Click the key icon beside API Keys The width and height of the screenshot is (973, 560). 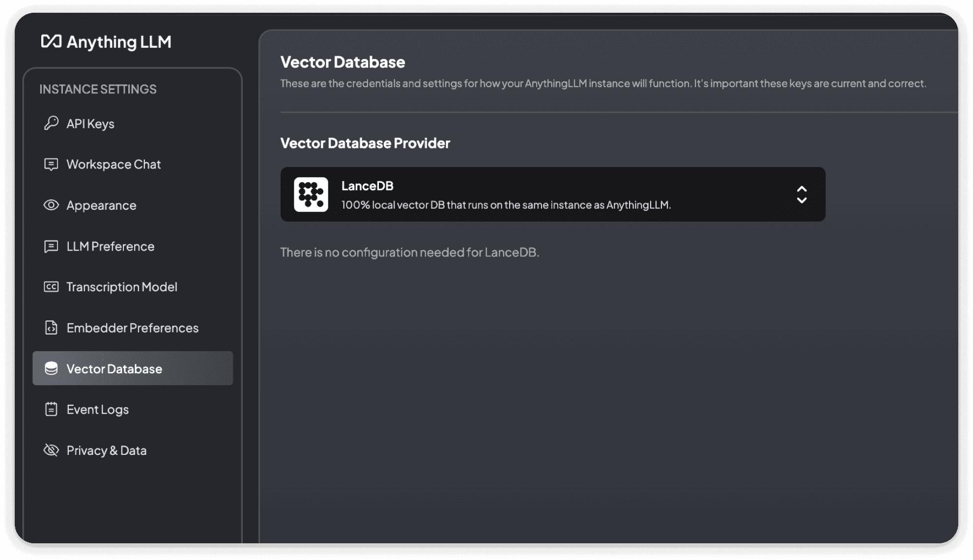[51, 123]
